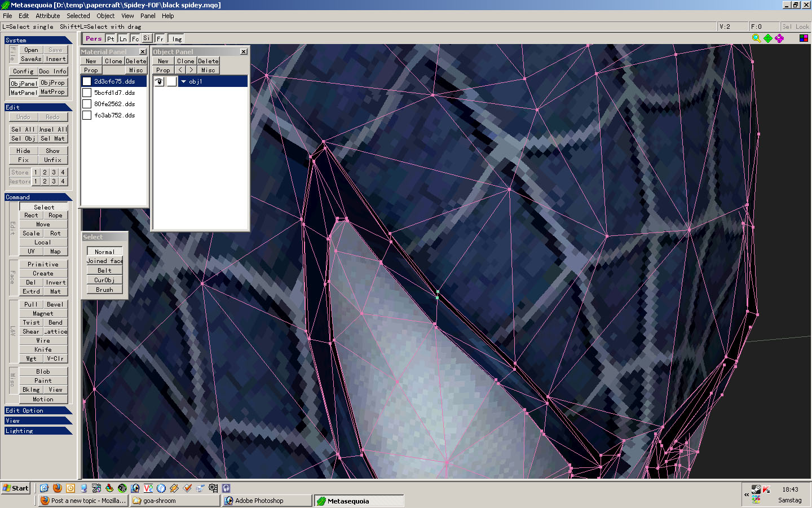Toggle the Img background image button
The height and width of the screenshot is (508, 812).
coord(176,38)
